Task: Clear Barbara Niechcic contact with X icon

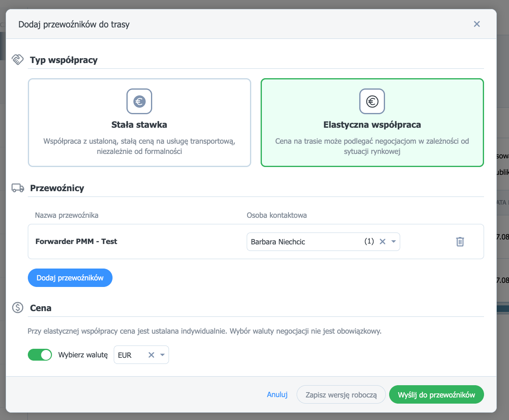Action: 383,242
